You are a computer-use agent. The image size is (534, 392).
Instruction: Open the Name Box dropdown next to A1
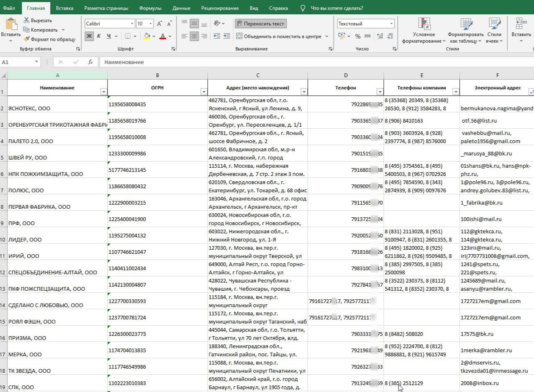pos(37,62)
